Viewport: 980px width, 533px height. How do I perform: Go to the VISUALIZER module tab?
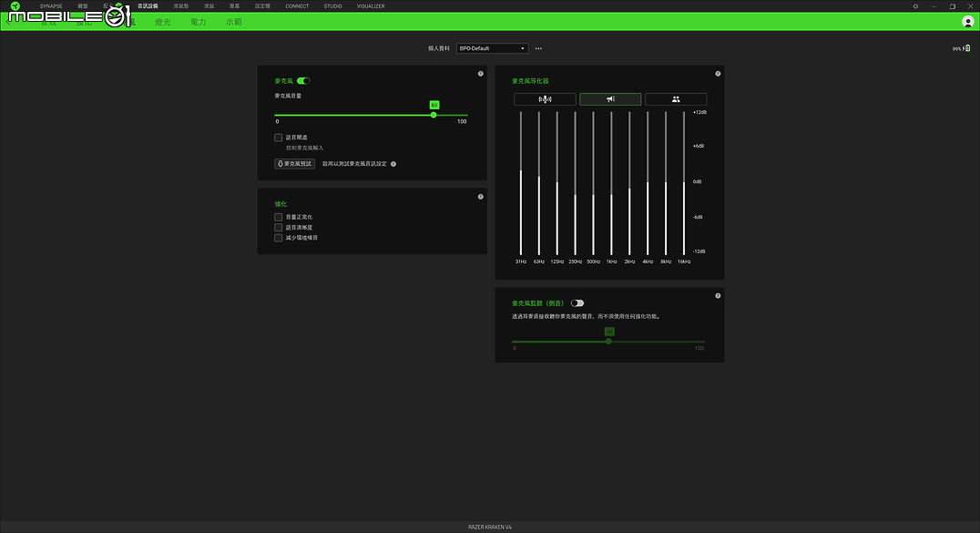[371, 6]
